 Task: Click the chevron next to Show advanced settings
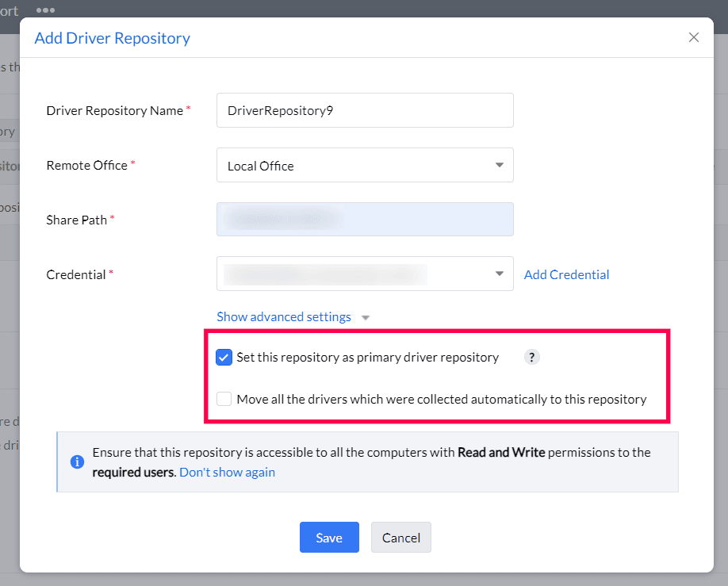365,316
